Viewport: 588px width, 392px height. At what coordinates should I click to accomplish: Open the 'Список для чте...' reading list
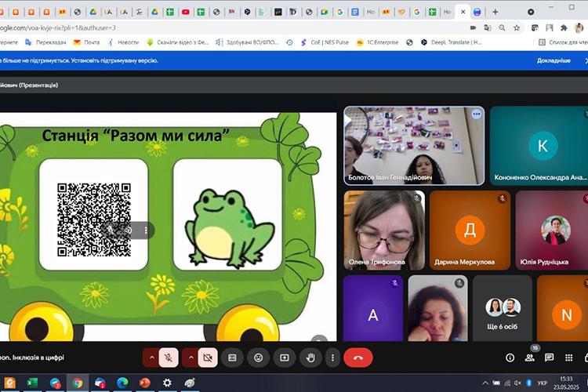point(563,42)
